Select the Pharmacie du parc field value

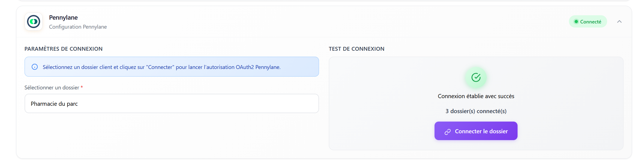click(x=54, y=104)
